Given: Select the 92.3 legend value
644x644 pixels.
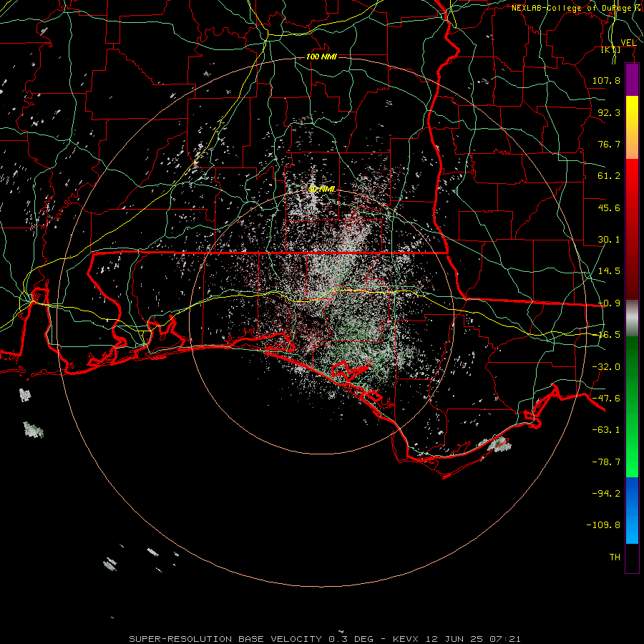Looking at the screenshot, I should (609, 112).
